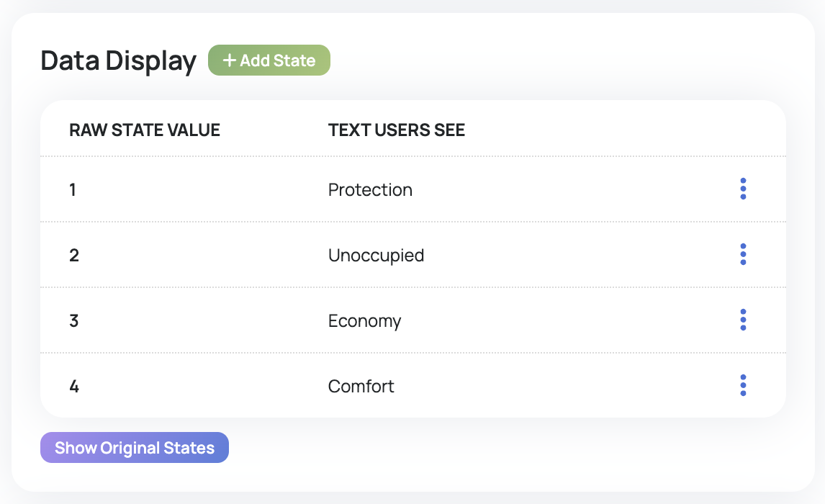Select raw state value 4
This screenshot has width=825, height=504.
(74, 387)
